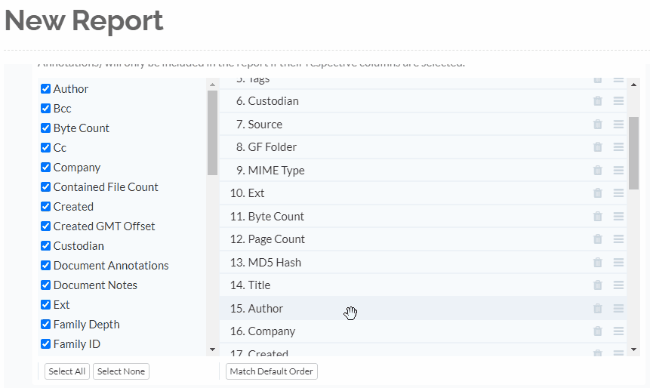Viewport: 650px width, 388px height.
Task: Click reorder handle on Author row
Action: [618, 308]
